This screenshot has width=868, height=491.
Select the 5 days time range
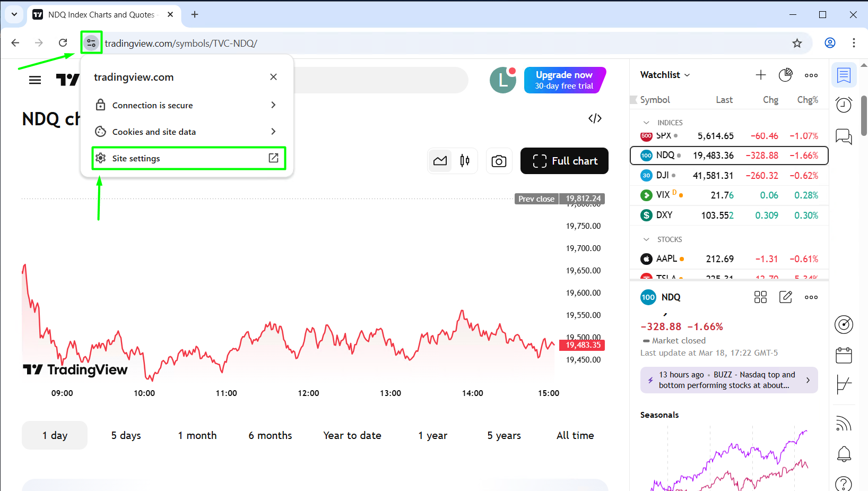click(x=126, y=435)
